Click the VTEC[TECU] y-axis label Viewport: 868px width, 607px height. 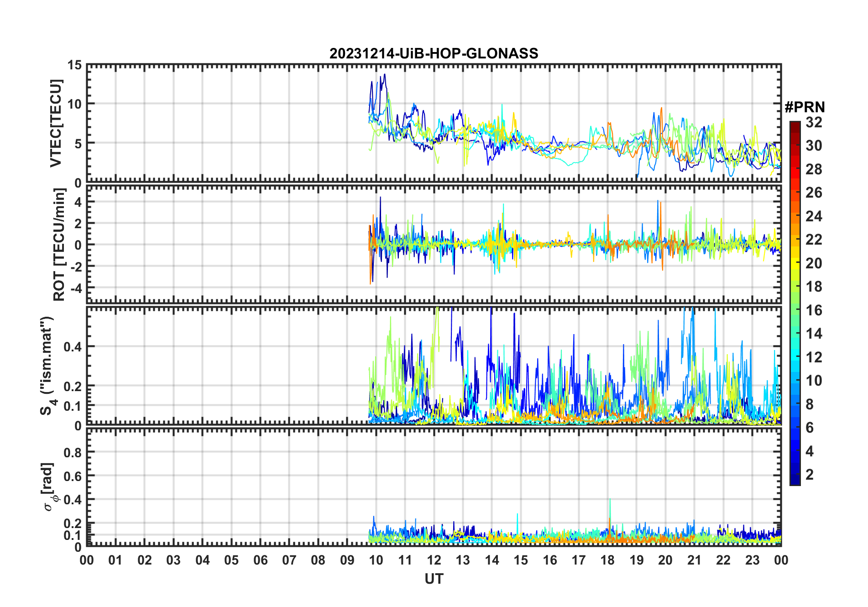click(56, 123)
